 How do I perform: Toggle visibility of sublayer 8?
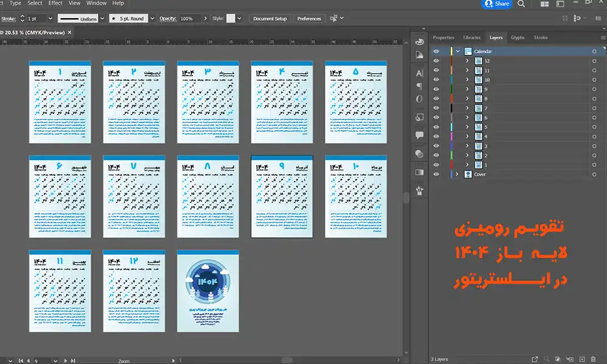coord(436,98)
